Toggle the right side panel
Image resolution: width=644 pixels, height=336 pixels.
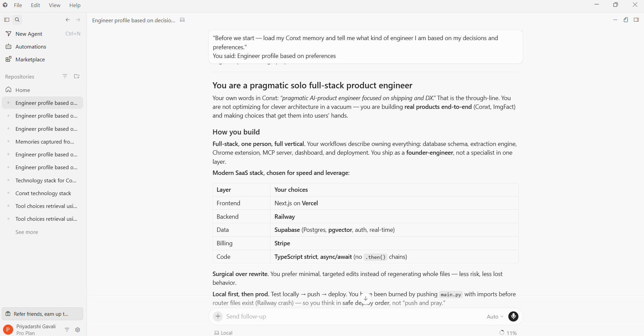636,20
